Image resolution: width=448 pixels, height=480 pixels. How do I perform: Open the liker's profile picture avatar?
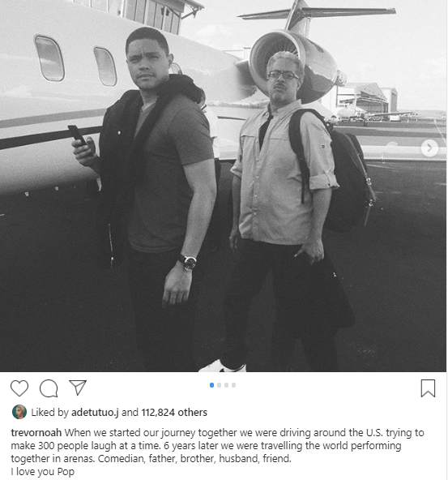pos(19,412)
